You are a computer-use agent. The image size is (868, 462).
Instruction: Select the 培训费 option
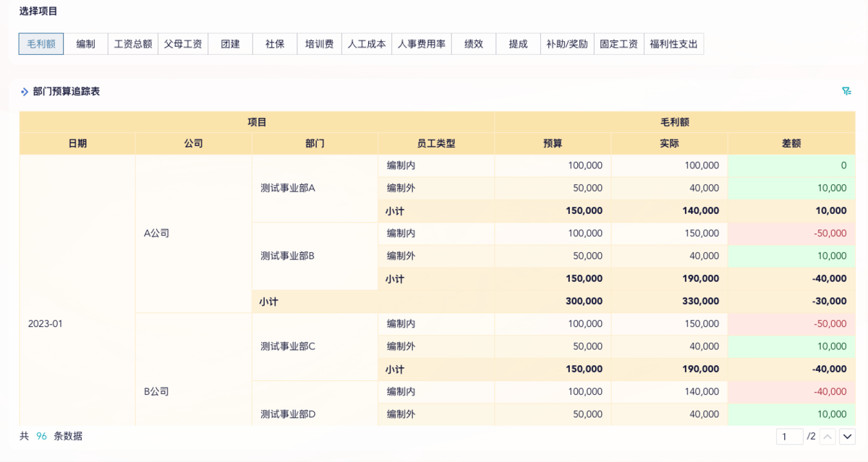[319, 44]
